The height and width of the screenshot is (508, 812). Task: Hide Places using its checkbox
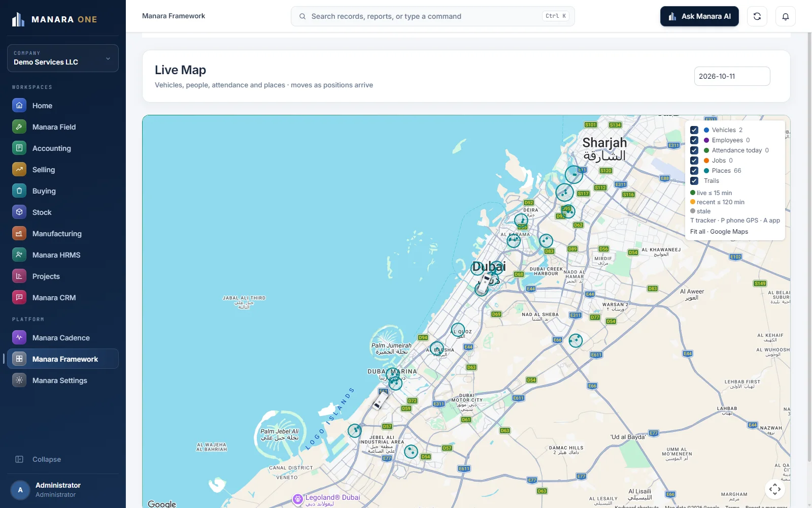(694, 171)
